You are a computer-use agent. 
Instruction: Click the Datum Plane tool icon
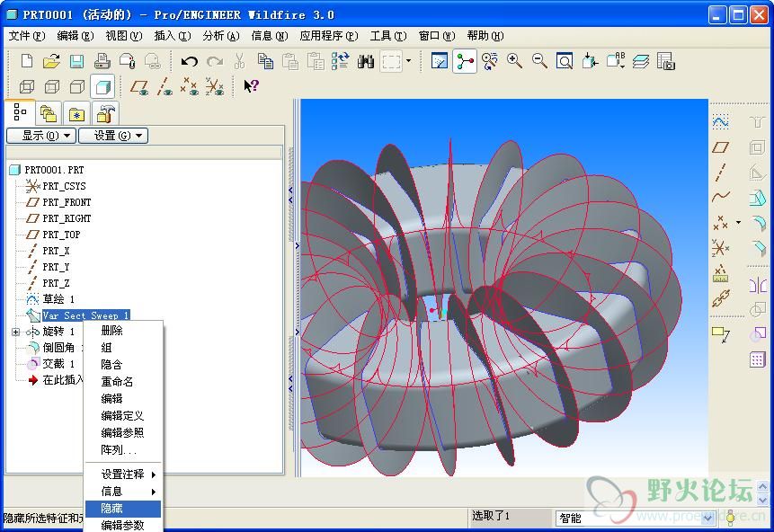click(x=720, y=147)
